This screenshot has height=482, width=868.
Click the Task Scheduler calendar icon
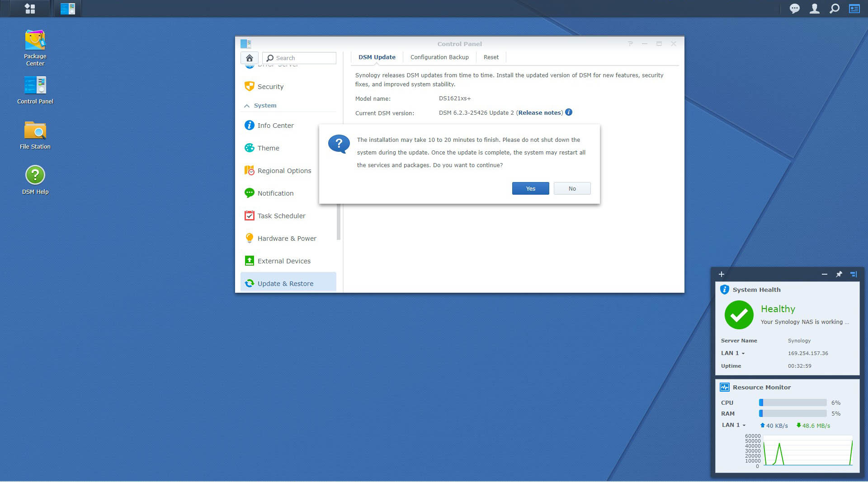249,215
